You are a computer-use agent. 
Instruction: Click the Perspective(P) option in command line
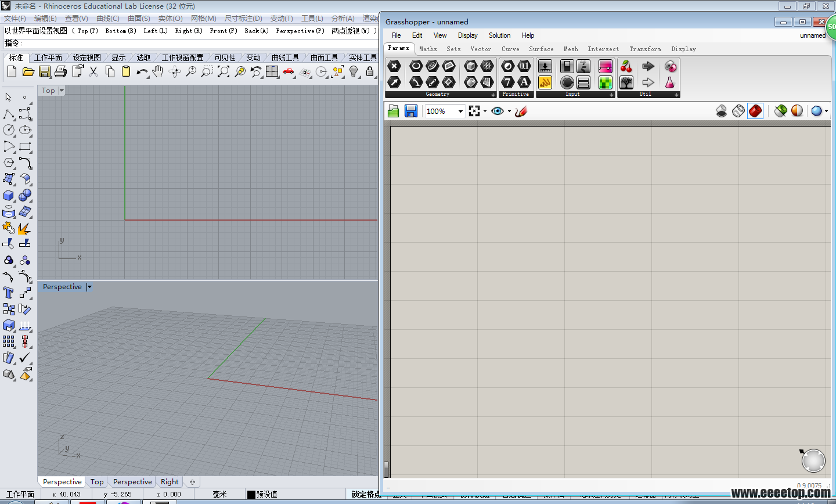(300, 31)
